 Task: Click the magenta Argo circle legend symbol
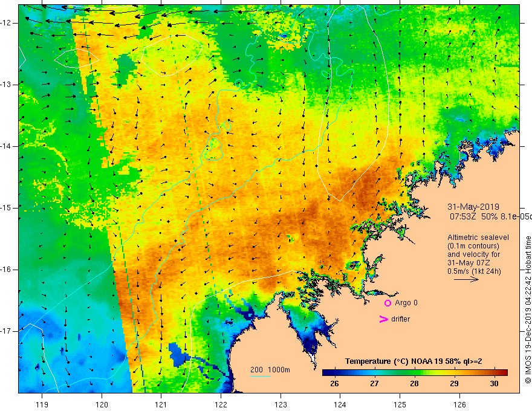click(x=388, y=303)
